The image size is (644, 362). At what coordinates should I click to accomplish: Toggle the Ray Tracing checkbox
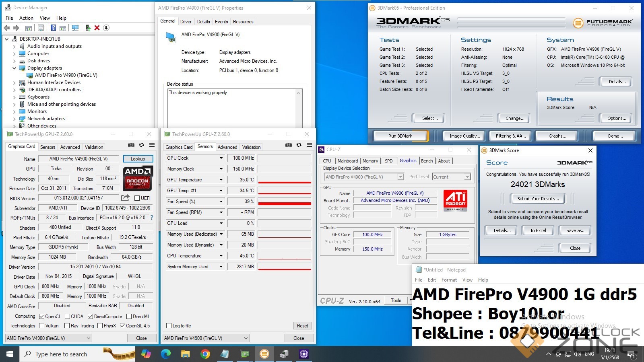pyautogui.click(x=67, y=326)
